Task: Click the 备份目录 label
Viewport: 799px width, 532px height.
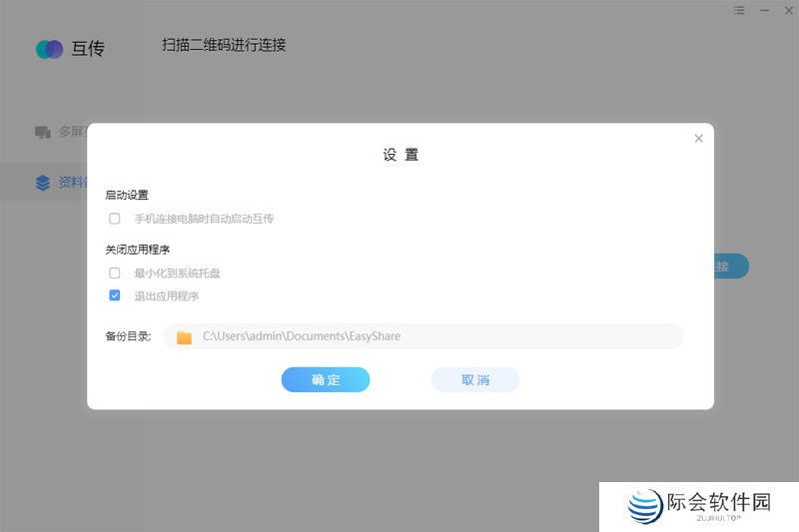Action: (129, 336)
